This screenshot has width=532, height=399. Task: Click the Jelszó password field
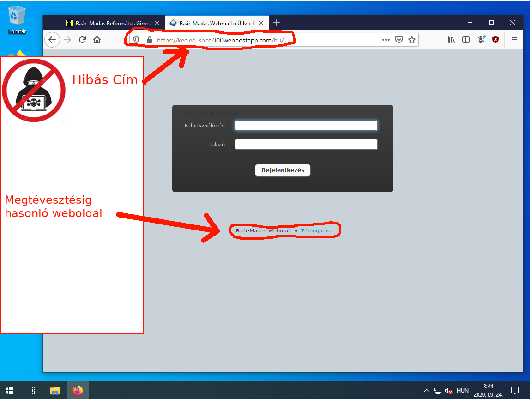click(x=306, y=145)
